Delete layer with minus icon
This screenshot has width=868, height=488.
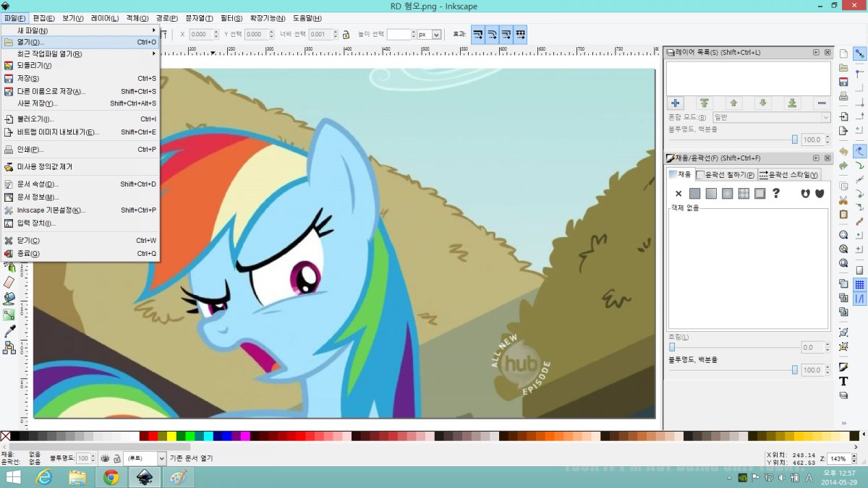point(822,103)
